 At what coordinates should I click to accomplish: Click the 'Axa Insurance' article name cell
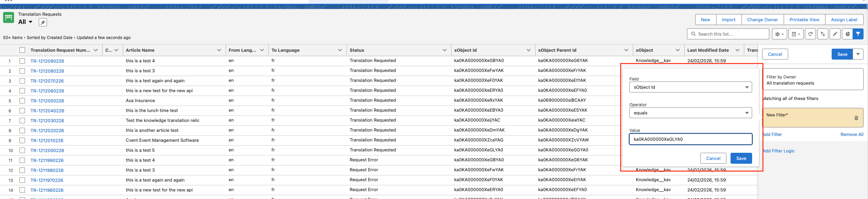pyautogui.click(x=140, y=100)
